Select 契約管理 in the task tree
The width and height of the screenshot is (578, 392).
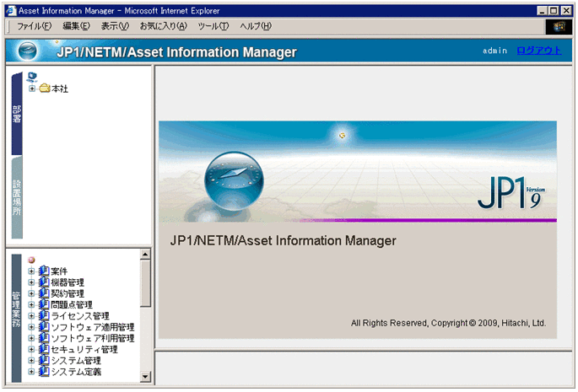tap(68, 293)
